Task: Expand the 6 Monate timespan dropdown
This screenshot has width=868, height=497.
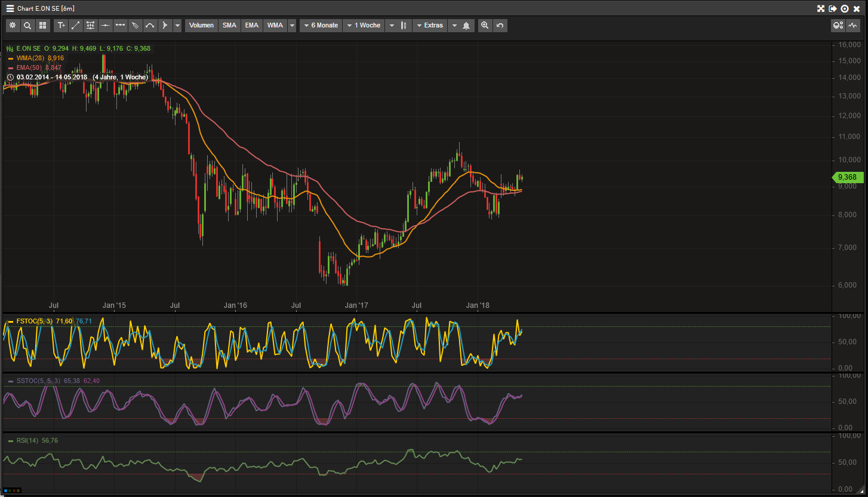Action: coord(321,26)
